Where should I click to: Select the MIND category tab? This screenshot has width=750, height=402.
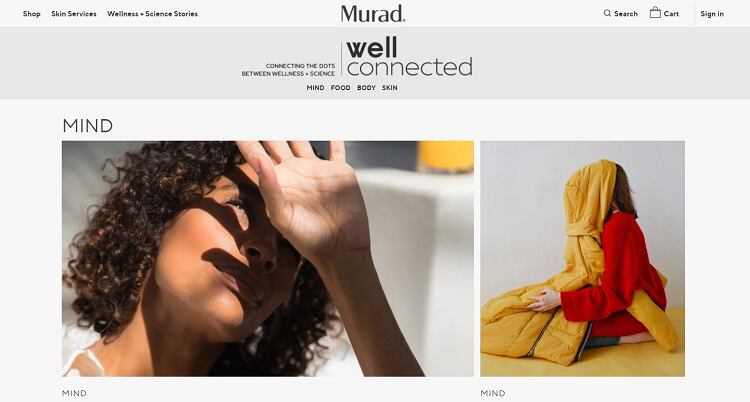tap(315, 88)
